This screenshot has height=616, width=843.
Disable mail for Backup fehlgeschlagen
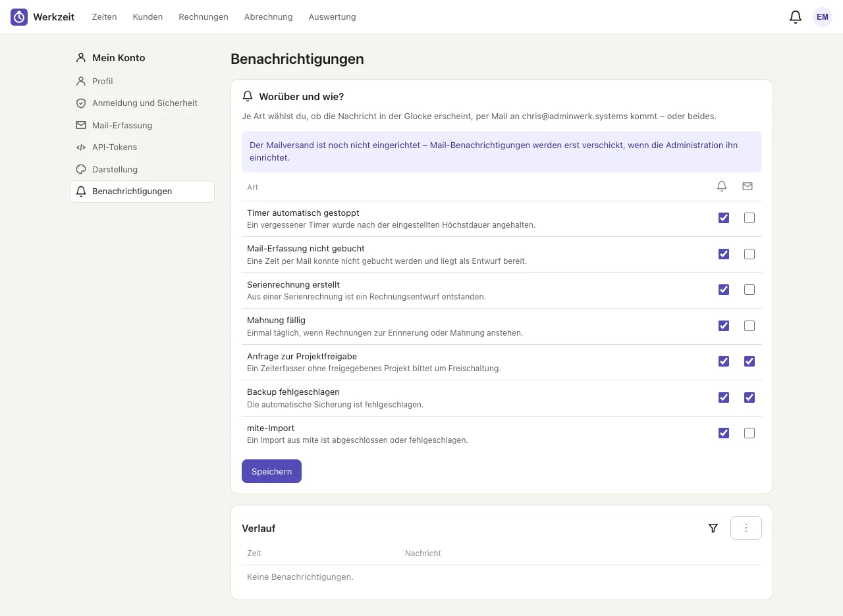coord(749,398)
